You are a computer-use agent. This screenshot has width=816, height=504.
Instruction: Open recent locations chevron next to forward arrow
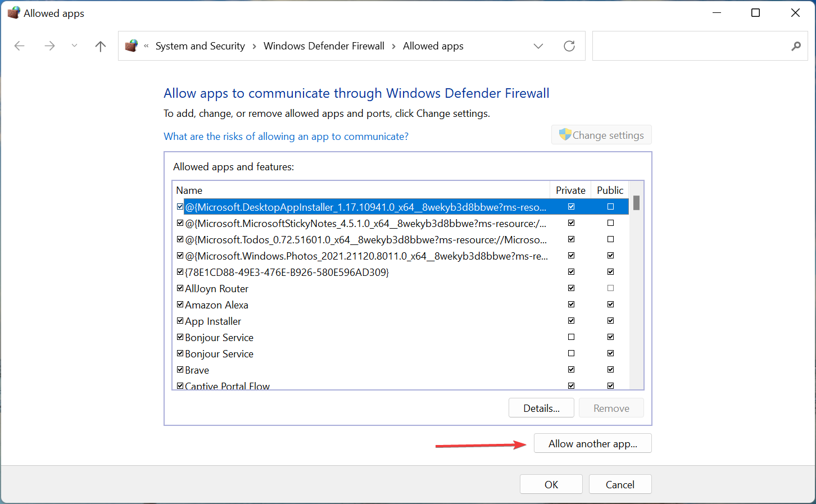point(74,46)
